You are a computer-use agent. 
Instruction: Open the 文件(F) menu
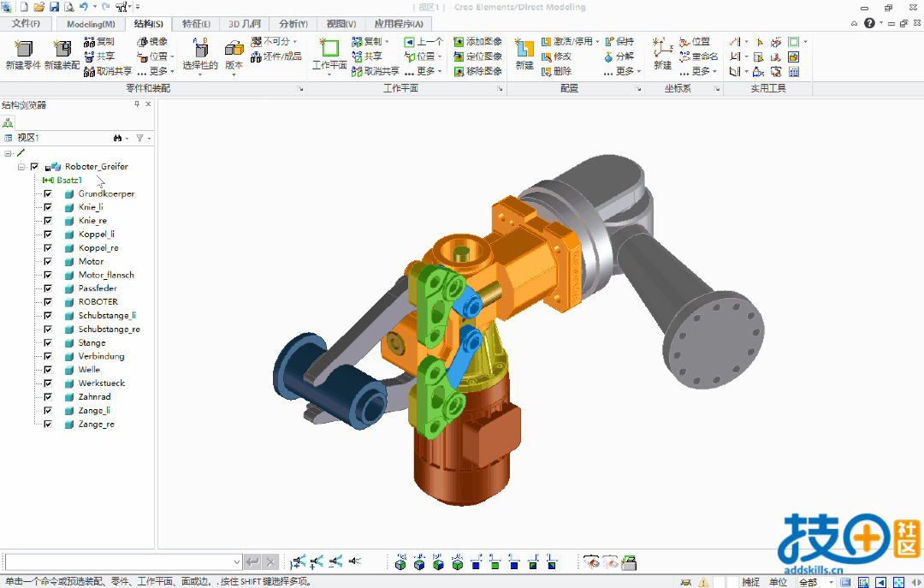(26, 24)
